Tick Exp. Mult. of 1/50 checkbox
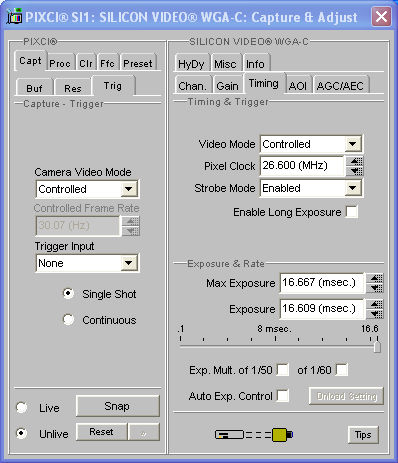Screen dimensions: 398x463 point(283,370)
